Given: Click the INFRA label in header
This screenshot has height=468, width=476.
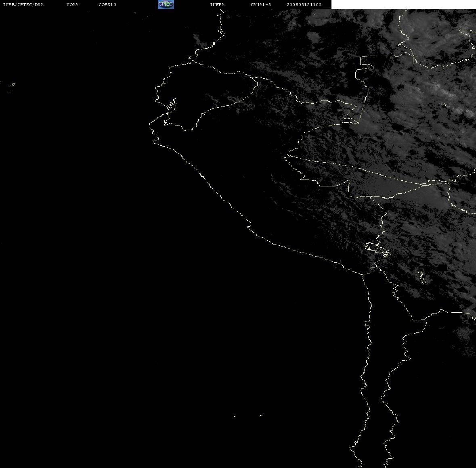Looking at the screenshot, I should (x=217, y=4).
